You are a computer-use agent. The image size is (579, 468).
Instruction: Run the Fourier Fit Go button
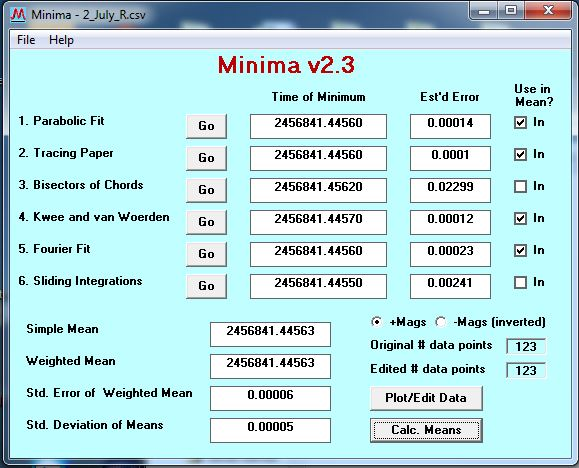coord(206,254)
